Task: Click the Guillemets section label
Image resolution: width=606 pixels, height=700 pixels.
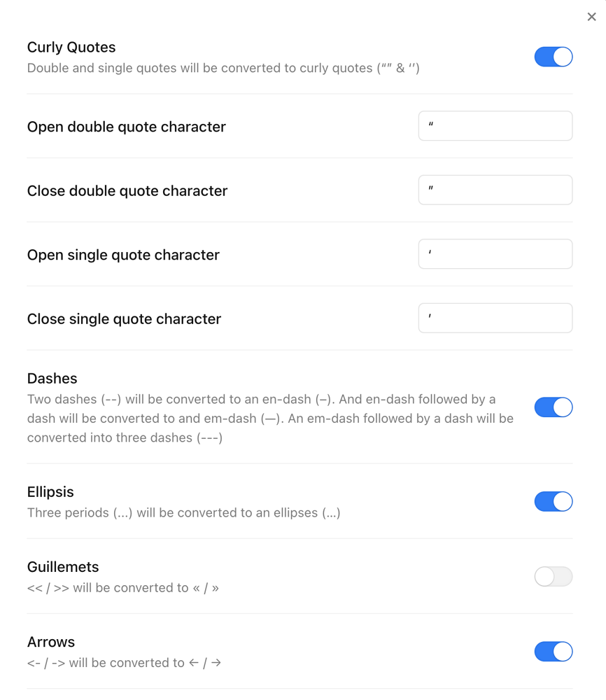Action: 64,566
